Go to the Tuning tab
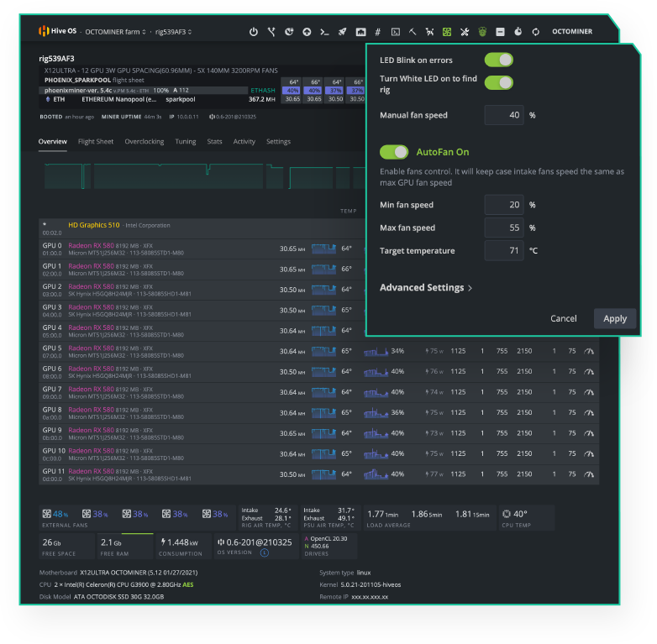Image resolution: width=657 pixels, height=644 pixels. pos(185,142)
